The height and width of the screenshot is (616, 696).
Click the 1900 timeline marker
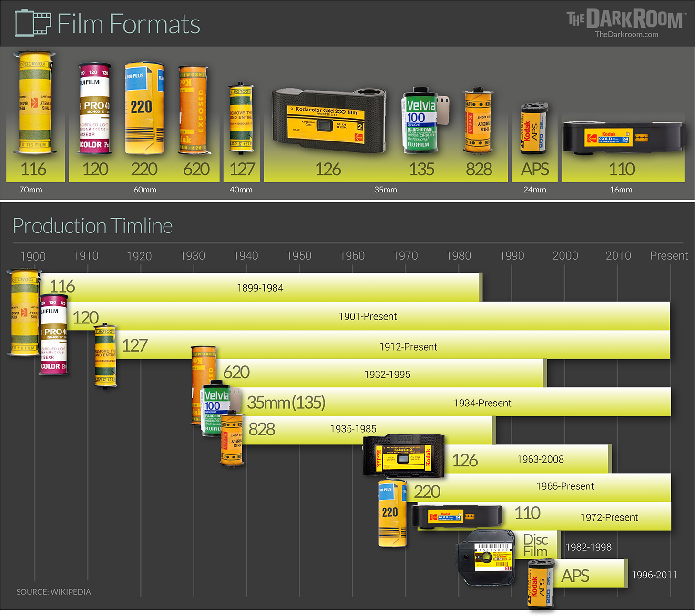point(33,256)
